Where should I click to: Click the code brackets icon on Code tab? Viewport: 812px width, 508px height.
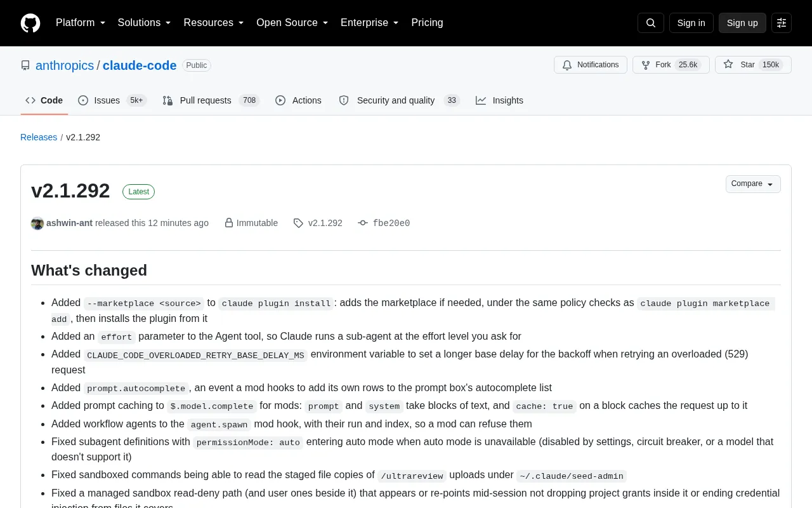click(x=30, y=100)
